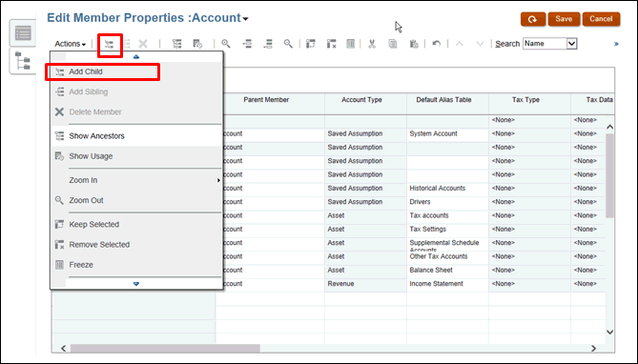The image size is (638, 364).
Task: Click the Paste clipboard toolbar icon
Action: 414,44
